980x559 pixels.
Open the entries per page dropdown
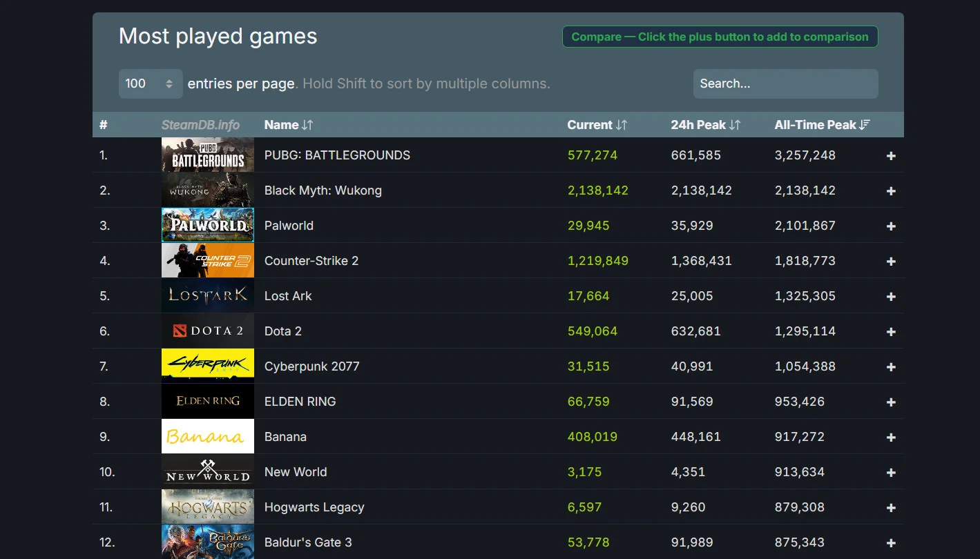point(151,84)
